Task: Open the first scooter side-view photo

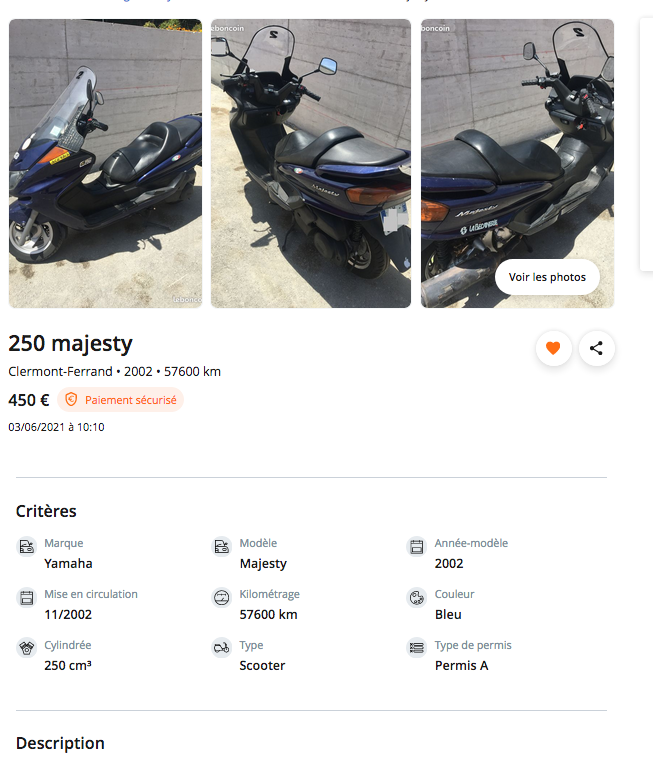Action: coord(105,163)
